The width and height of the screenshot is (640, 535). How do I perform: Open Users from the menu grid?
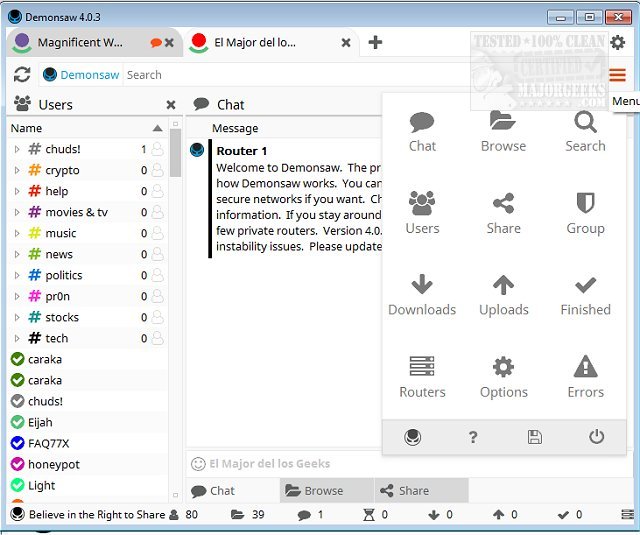(x=422, y=213)
